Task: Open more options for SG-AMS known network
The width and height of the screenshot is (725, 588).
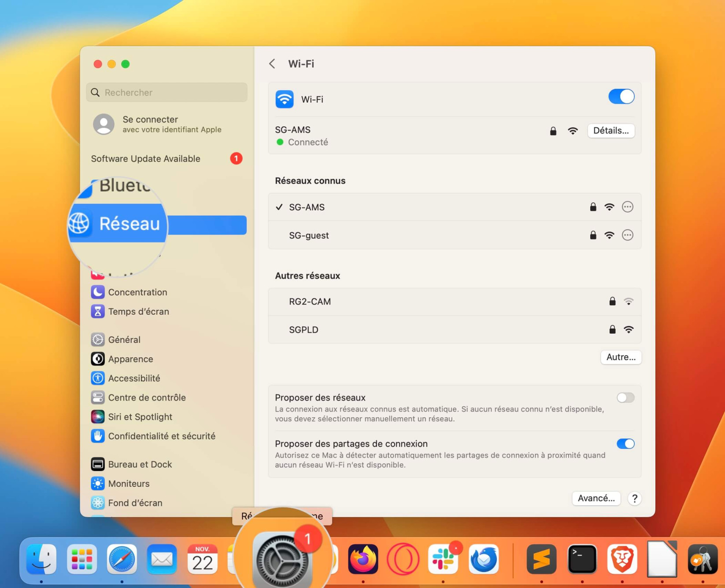Action: (x=627, y=207)
